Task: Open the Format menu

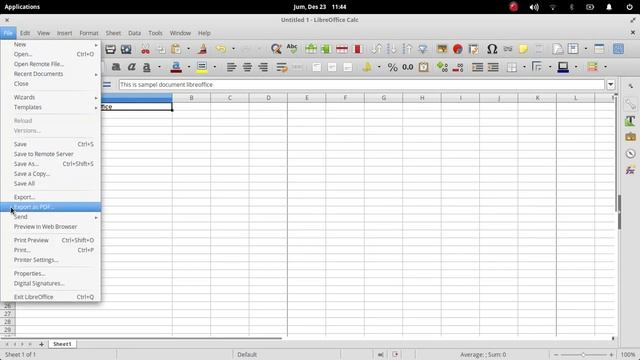Action: click(x=89, y=33)
